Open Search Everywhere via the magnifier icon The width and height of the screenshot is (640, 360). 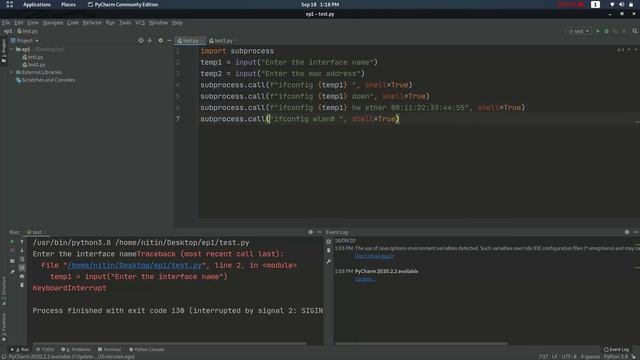click(x=635, y=31)
